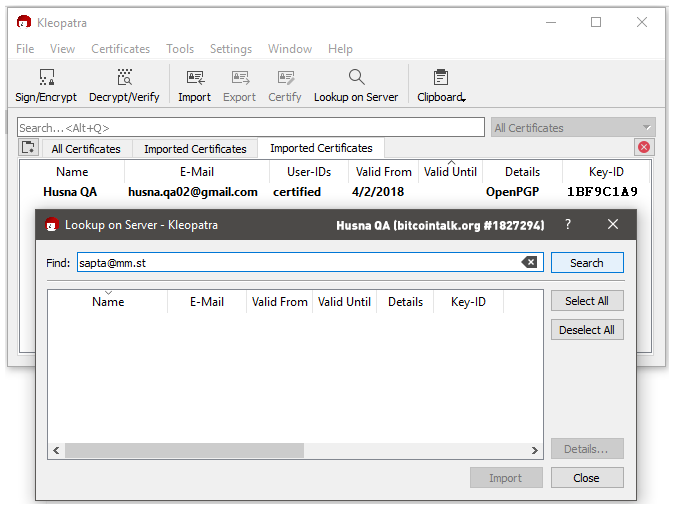Screen dimensions: 675x510
Task: Sort main list by E-Mail column
Action: (197, 172)
